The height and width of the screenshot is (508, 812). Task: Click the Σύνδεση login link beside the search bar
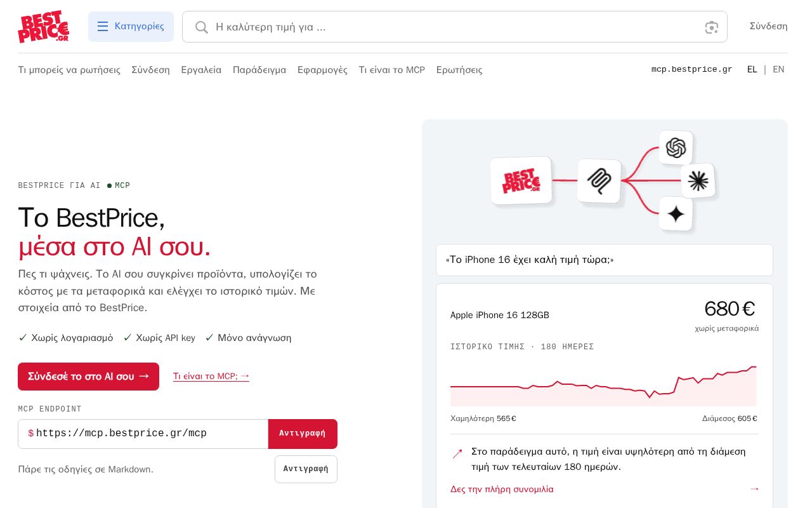tap(768, 26)
